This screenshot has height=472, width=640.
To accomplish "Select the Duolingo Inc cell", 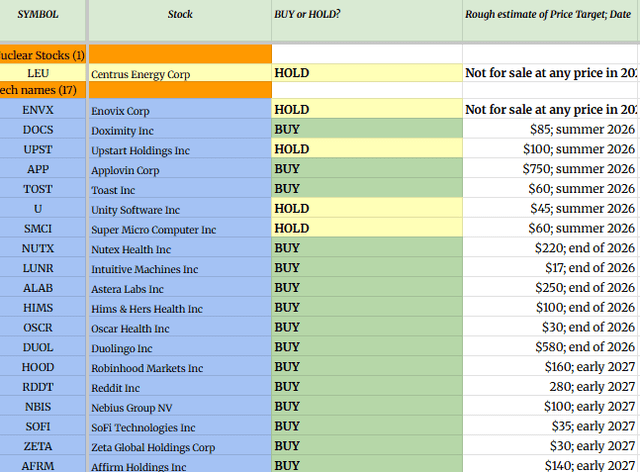I will (180, 347).
